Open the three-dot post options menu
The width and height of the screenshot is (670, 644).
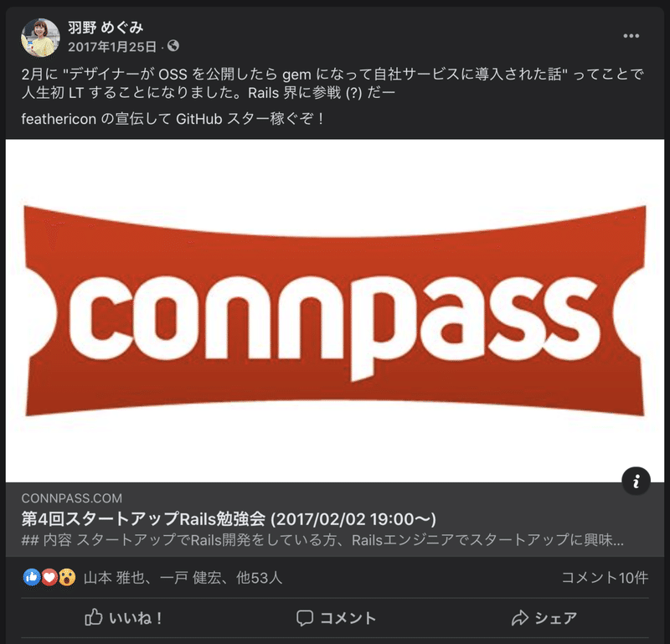[631, 36]
